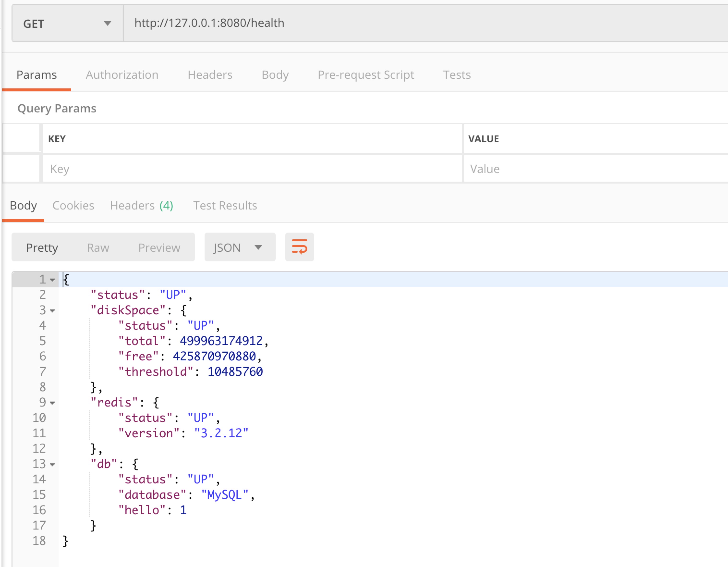The width and height of the screenshot is (728, 567).
Task: Open the Cookies response tab
Action: click(73, 205)
